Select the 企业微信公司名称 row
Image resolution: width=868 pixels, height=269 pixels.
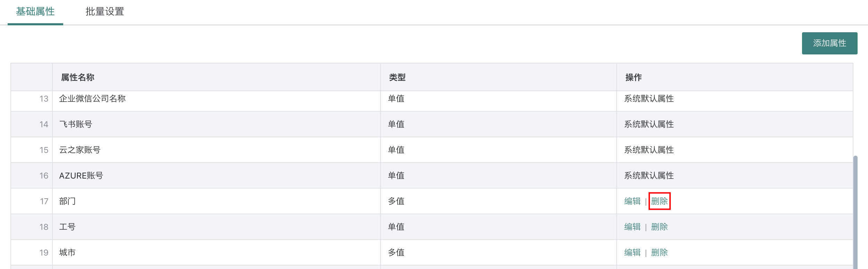[92, 99]
